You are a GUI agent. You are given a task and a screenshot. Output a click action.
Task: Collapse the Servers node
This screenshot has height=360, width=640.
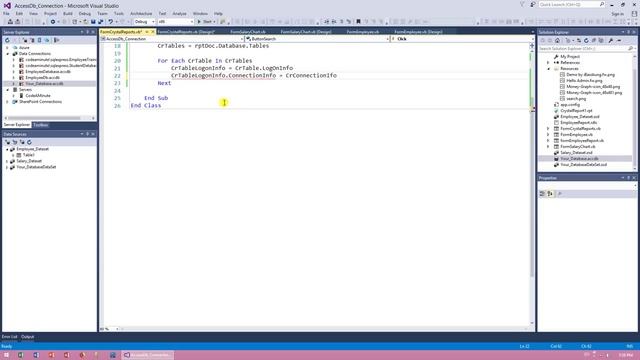pos(7,90)
